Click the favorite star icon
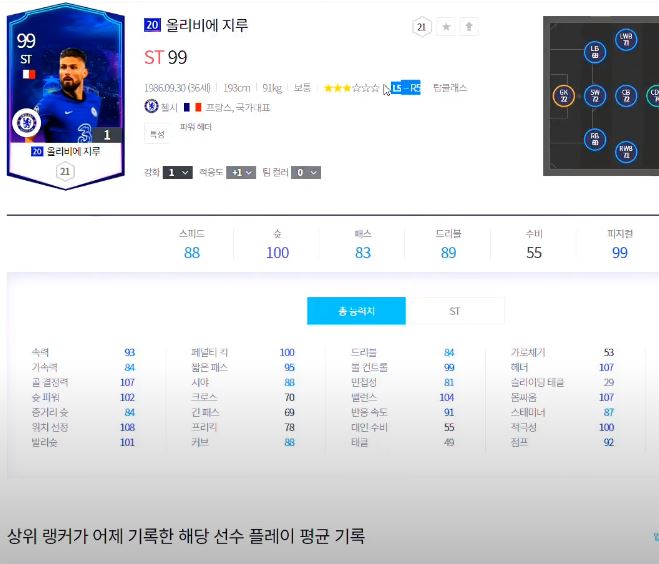Viewport: 659px width, 564px height. (x=446, y=27)
